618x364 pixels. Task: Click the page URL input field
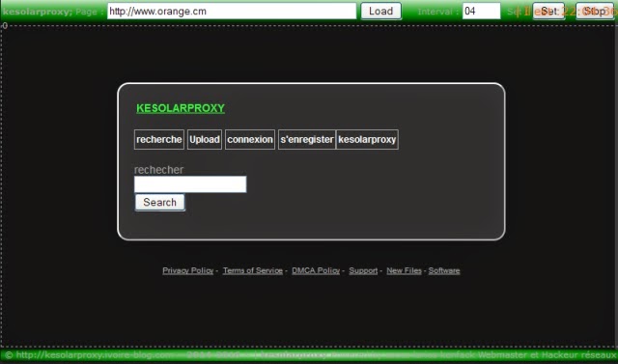click(x=232, y=11)
